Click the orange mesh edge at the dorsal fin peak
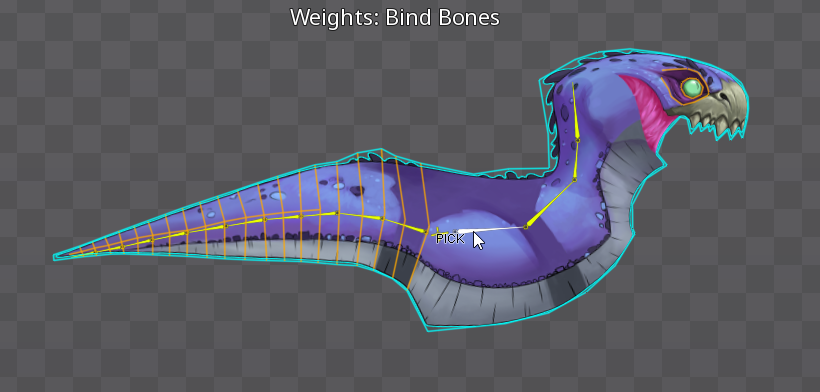Viewport: 820px width, 392px height. 381,152
